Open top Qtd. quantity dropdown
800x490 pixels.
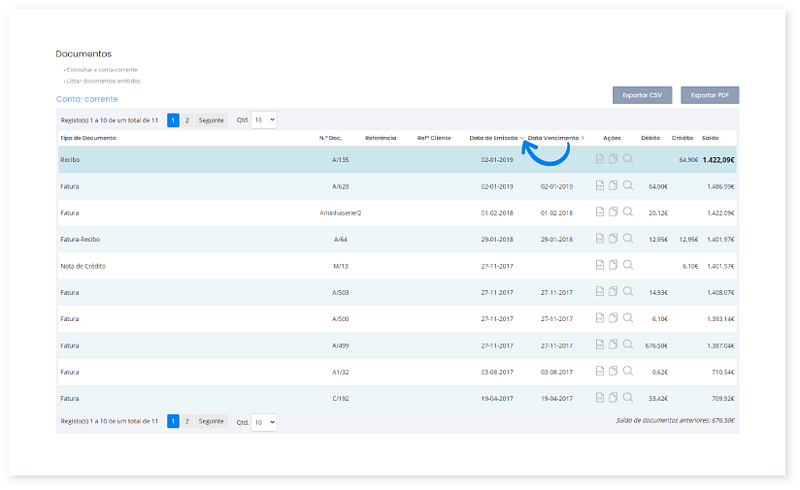264,120
